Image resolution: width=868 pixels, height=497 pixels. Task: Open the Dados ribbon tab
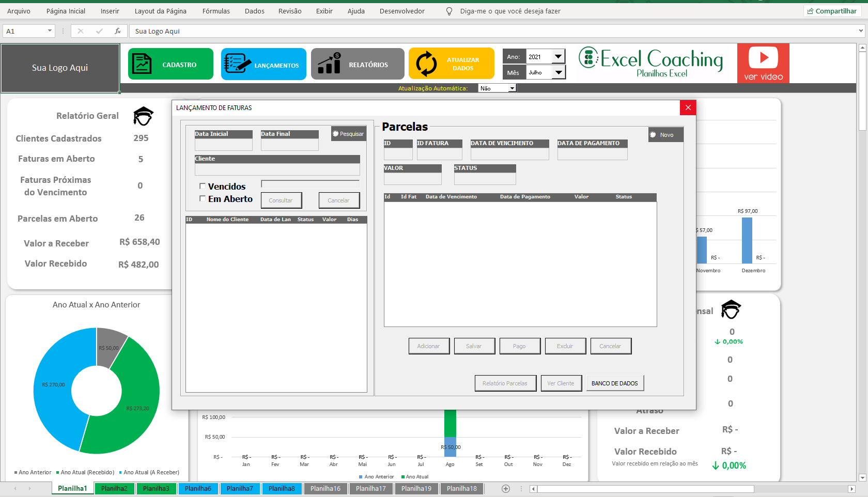tap(254, 11)
